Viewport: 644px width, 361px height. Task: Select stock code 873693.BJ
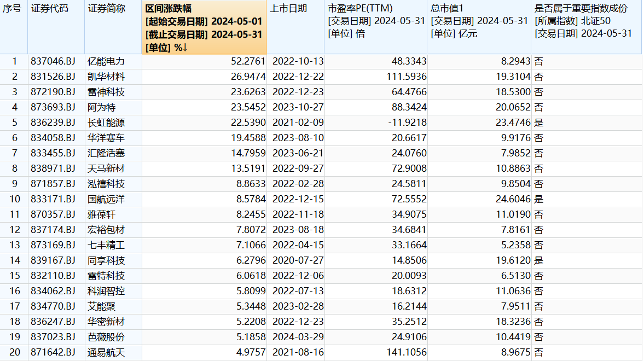point(53,107)
